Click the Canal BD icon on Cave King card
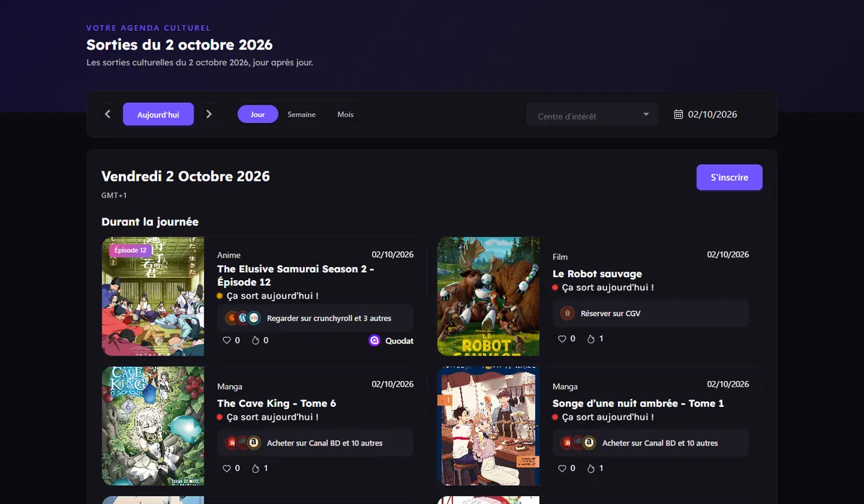864x504 pixels. [232, 443]
